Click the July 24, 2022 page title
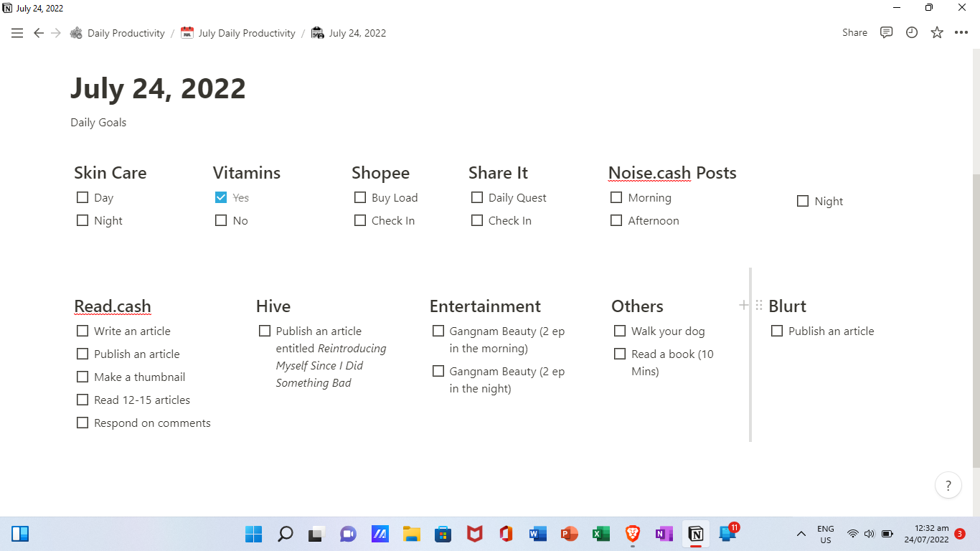Screen dimensions: 980x551 pos(158,88)
